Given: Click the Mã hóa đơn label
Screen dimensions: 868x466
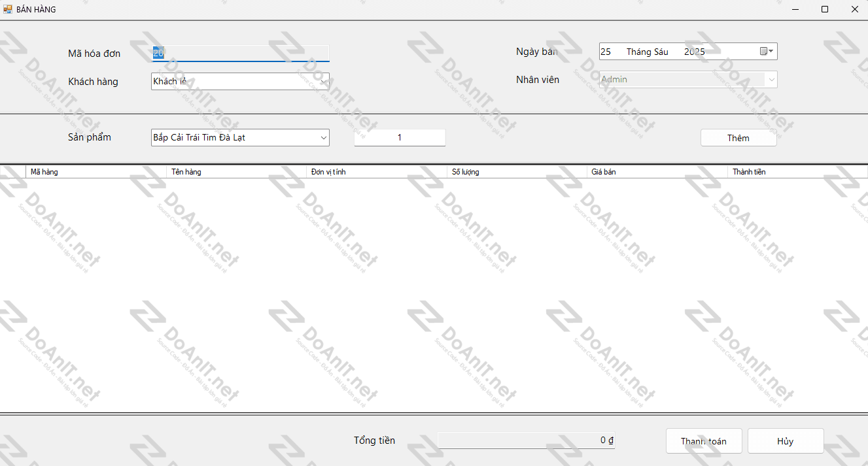Looking at the screenshot, I should (x=94, y=54).
